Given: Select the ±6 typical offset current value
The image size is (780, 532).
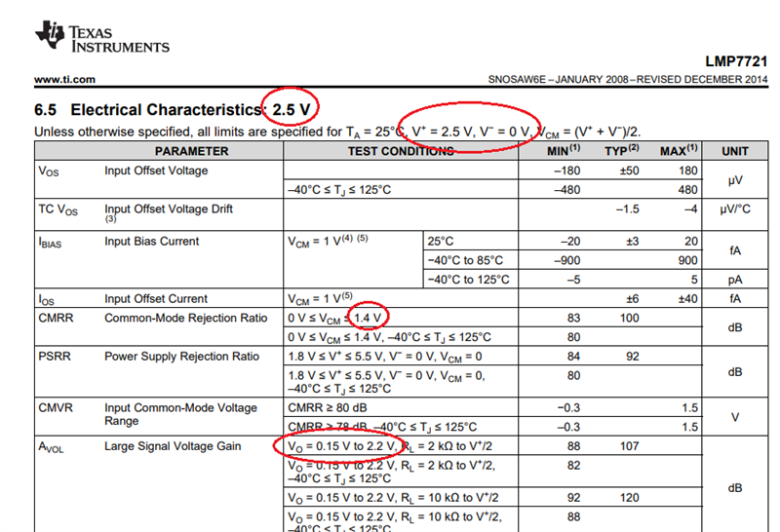Looking at the screenshot, I should 632,299.
